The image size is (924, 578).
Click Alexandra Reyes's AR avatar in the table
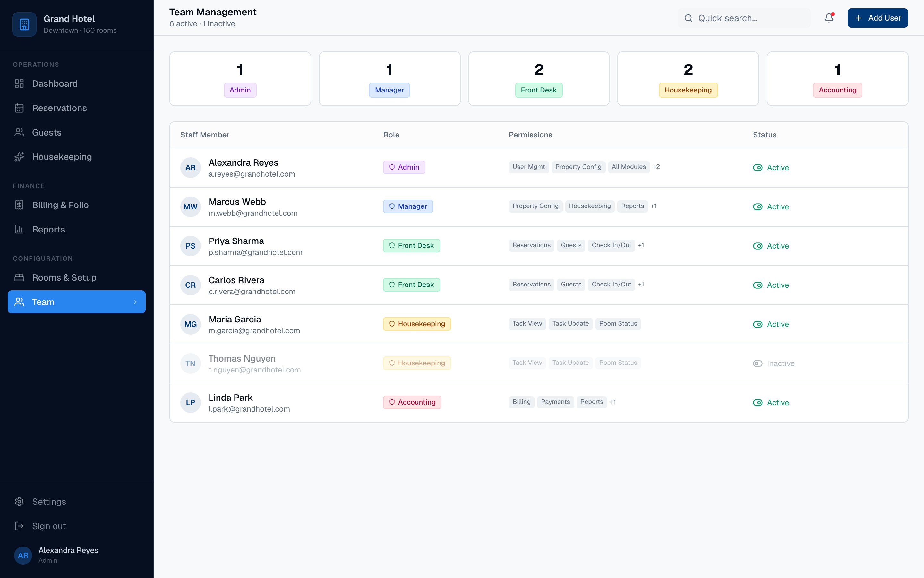191,167
